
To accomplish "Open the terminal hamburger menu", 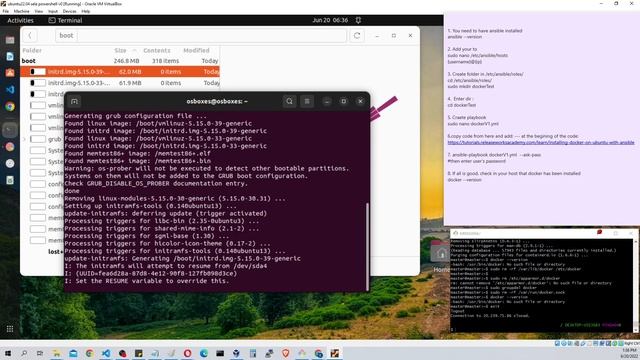I will pyautogui.click(x=307, y=101).
